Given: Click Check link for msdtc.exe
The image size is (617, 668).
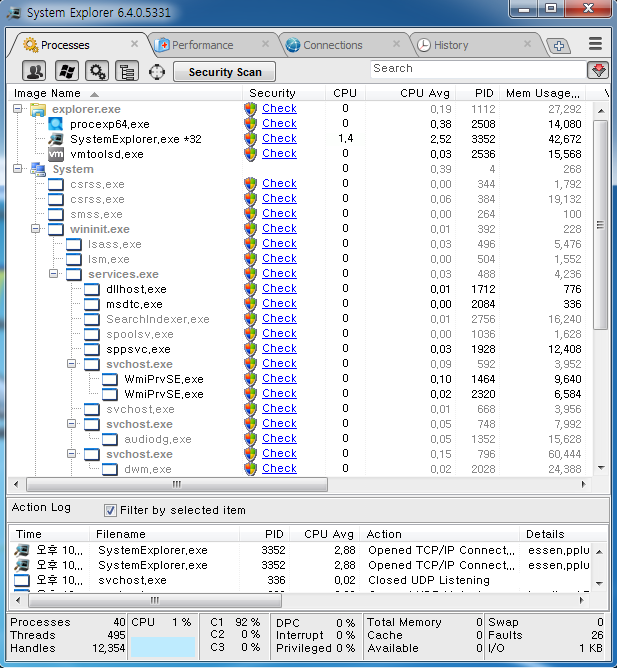Looking at the screenshot, I should 279,303.
